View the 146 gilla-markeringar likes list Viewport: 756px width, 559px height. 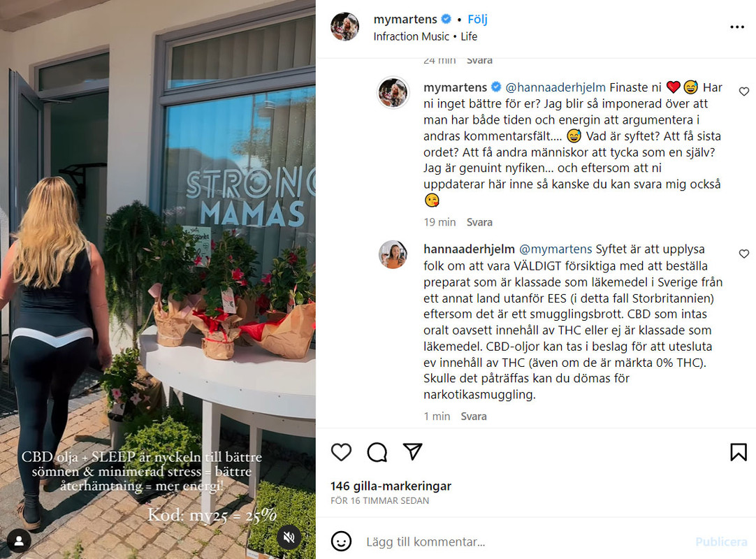(391, 486)
